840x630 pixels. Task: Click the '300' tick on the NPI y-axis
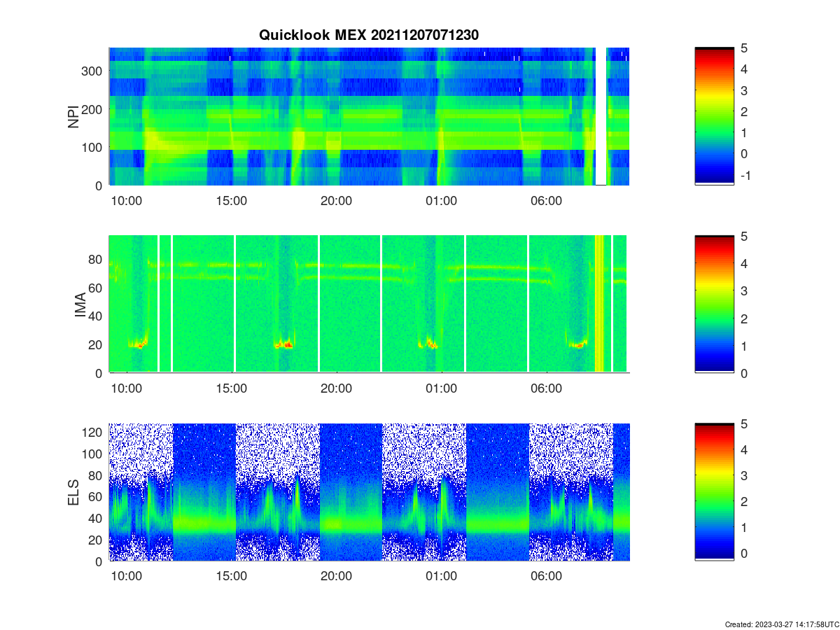[93, 71]
